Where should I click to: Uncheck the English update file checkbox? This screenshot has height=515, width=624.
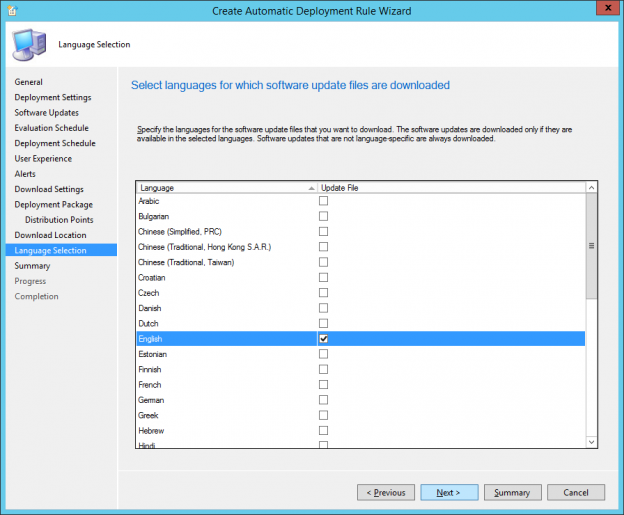point(323,339)
